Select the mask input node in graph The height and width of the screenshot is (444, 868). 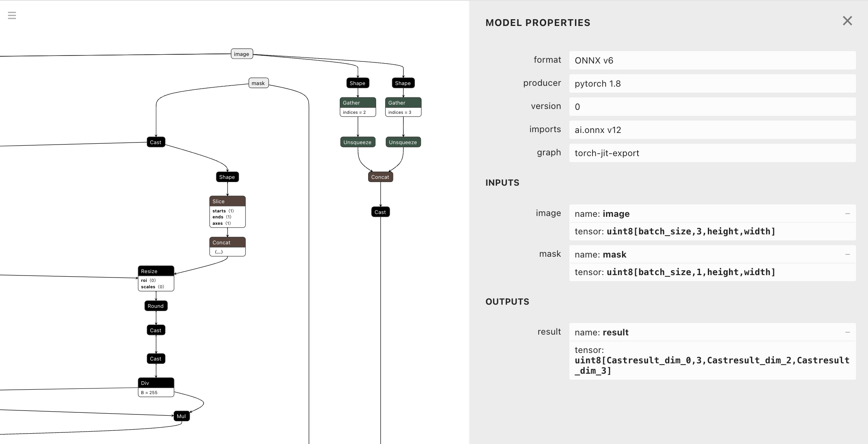pyautogui.click(x=258, y=83)
